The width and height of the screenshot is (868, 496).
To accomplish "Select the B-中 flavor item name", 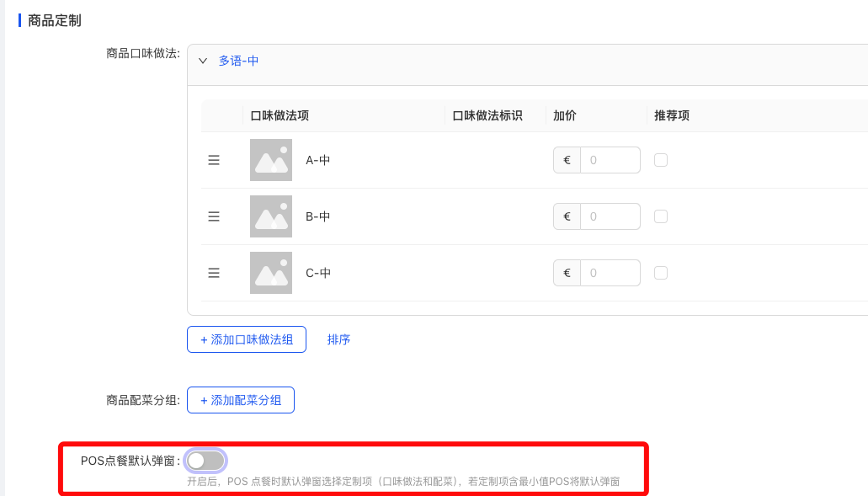I will coord(317,216).
